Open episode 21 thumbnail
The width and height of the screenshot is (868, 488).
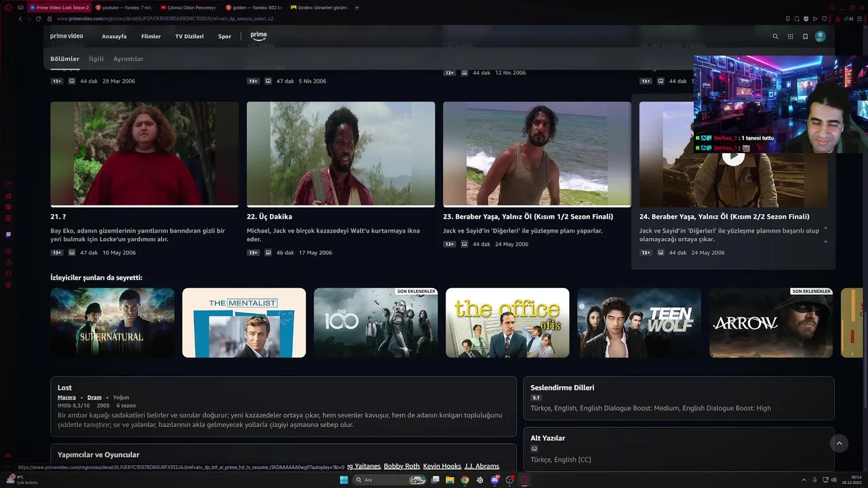pyautogui.click(x=144, y=154)
